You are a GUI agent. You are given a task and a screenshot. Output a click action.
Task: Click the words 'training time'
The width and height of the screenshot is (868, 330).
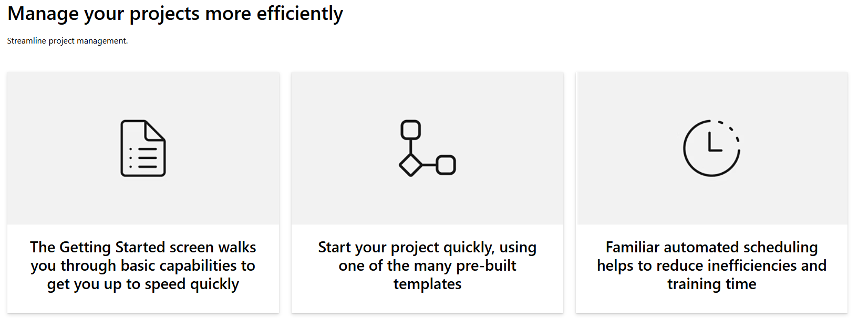711,284
